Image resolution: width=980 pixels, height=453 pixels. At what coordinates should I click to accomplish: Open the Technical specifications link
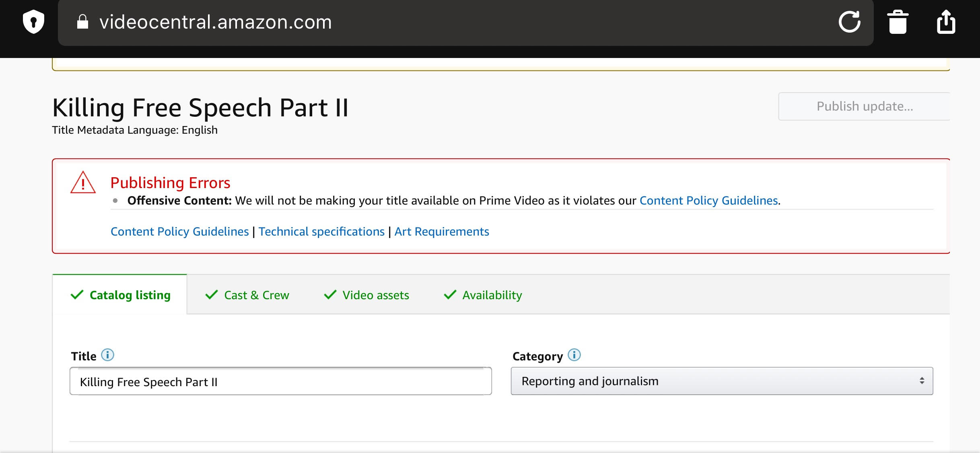[x=321, y=231]
